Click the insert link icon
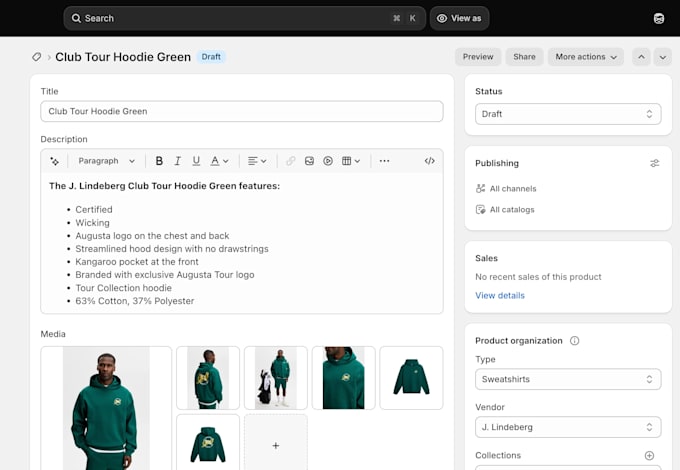Screen dimensions: 680x470 coord(291,161)
